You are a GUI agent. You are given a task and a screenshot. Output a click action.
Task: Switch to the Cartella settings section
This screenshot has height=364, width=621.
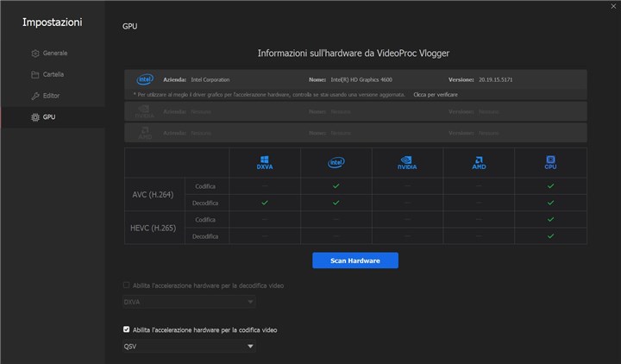click(53, 74)
